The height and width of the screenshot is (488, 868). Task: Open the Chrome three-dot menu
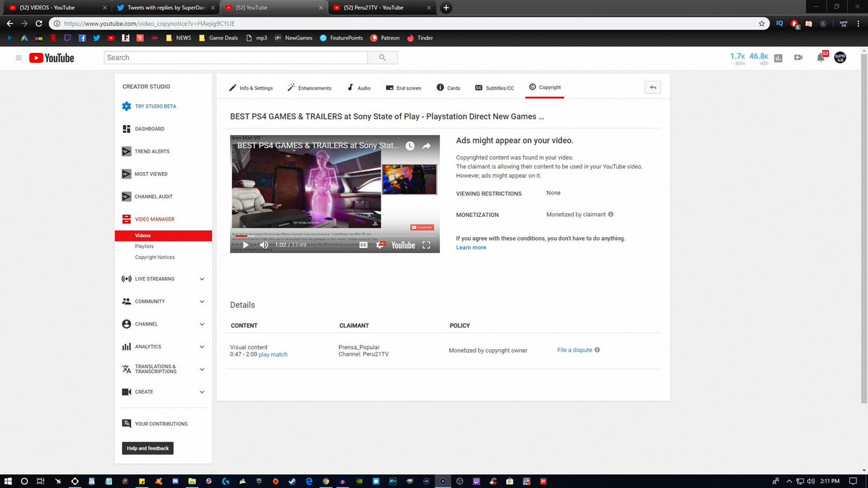(859, 23)
